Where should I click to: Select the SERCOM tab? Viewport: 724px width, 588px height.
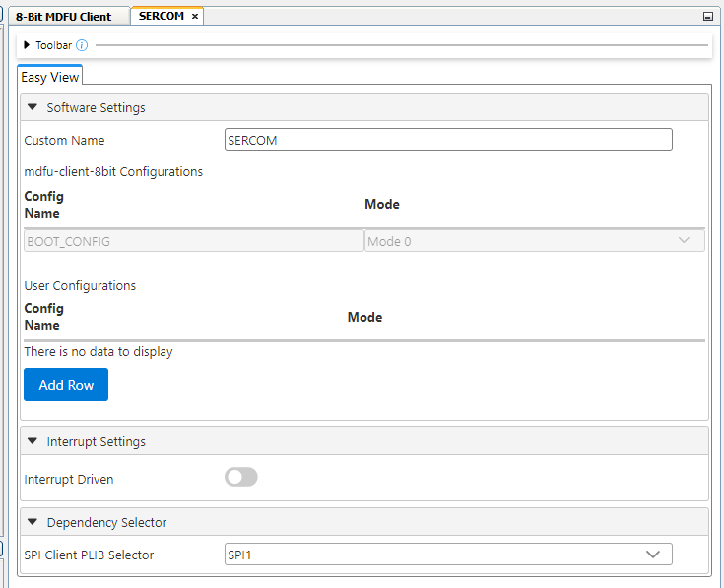point(161,17)
